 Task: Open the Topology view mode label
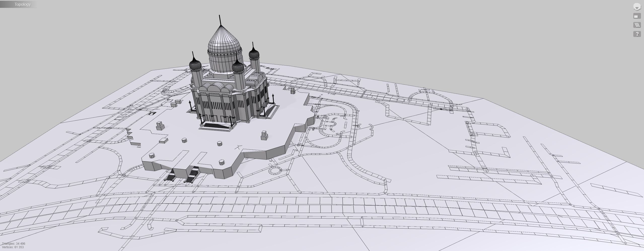point(22,4)
